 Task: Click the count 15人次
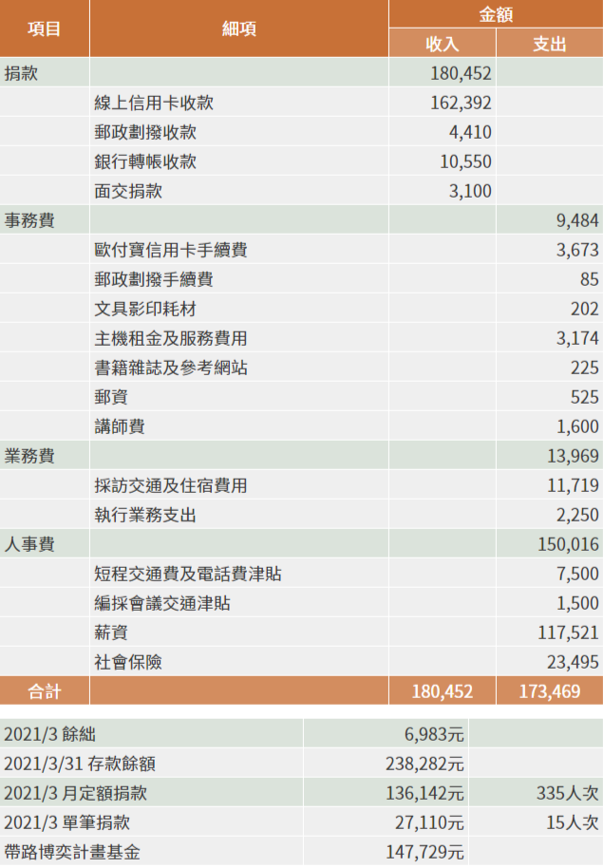pyautogui.click(x=572, y=822)
